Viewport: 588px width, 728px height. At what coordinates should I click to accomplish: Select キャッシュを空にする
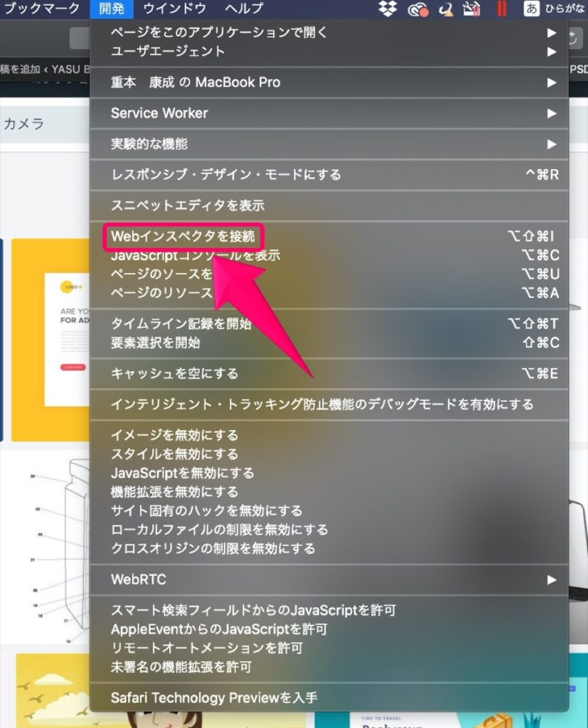[x=329, y=373]
